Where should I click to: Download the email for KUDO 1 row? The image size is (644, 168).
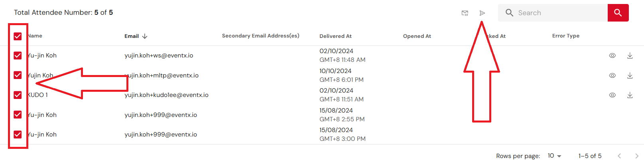tap(630, 95)
